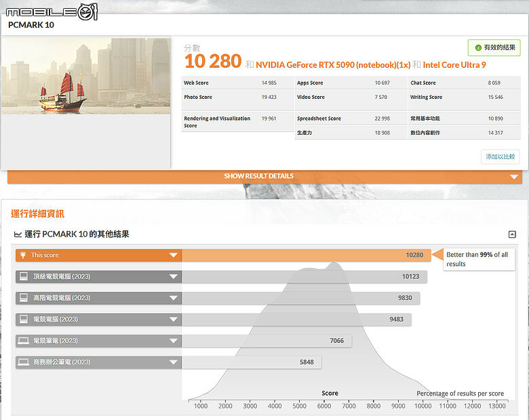Click the Video Score value 7 570
The width and height of the screenshot is (529, 420).
pyautogui.click(x=381, y=97)
